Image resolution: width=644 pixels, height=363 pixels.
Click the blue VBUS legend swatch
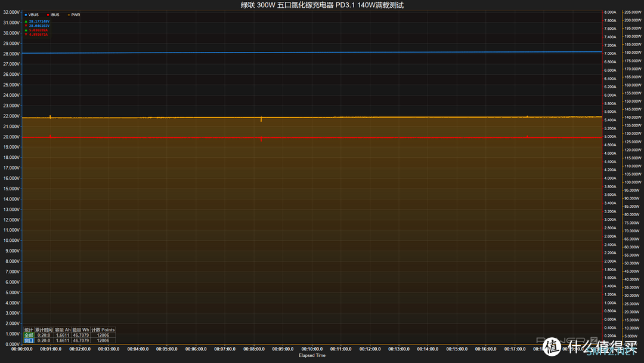coord(26,15)
